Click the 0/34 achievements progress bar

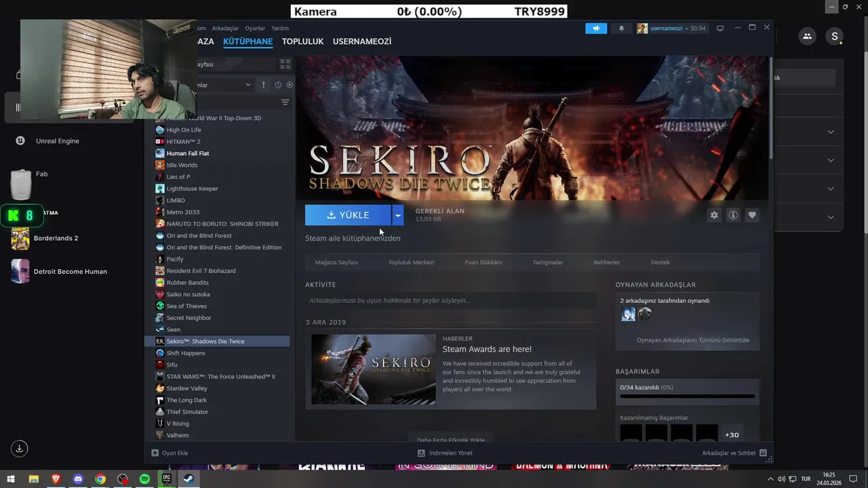click(x=687, y=396)
